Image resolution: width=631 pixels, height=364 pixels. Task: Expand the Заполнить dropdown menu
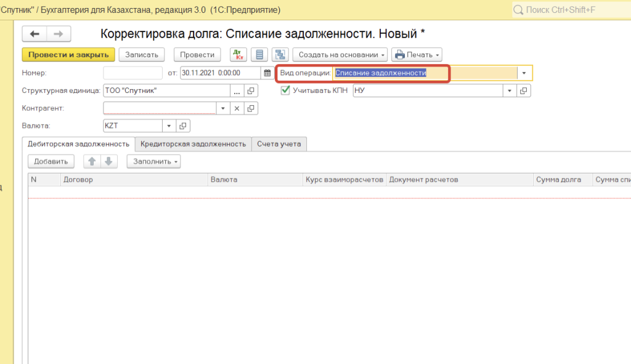point(153,161)
